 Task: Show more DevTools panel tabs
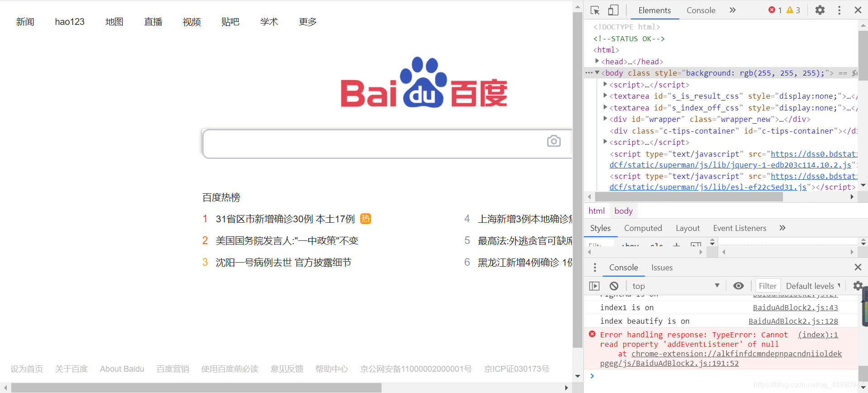[x=733, y=10]
